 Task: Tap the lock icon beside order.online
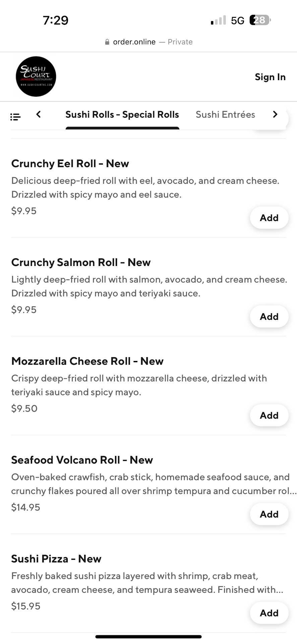click(107, 42)
